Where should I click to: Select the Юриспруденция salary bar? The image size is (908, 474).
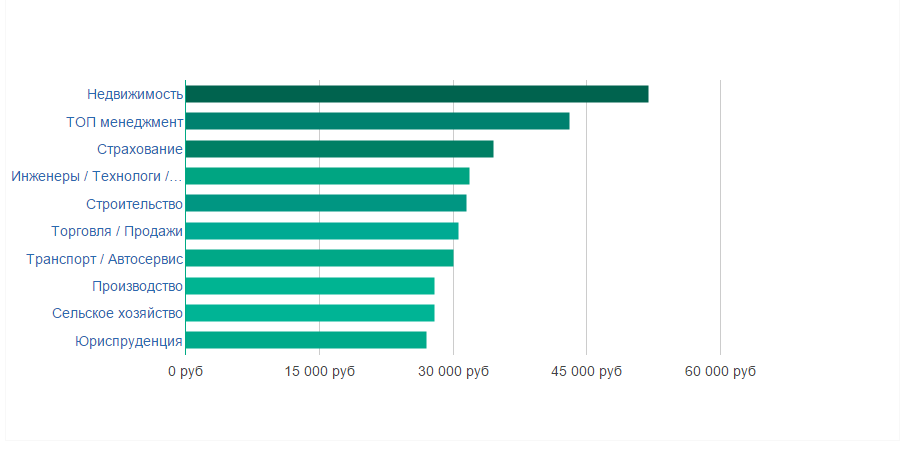pyautogui.click(x=306, y=340)
